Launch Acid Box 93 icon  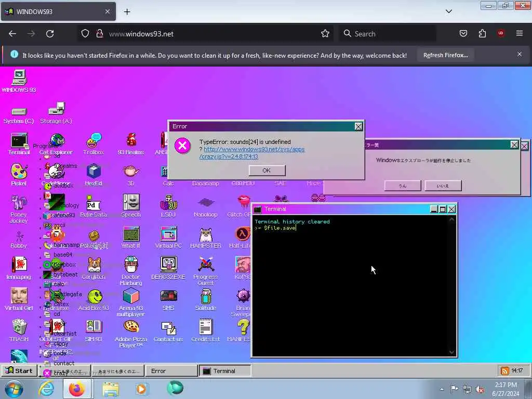click(x=94, y=300)
